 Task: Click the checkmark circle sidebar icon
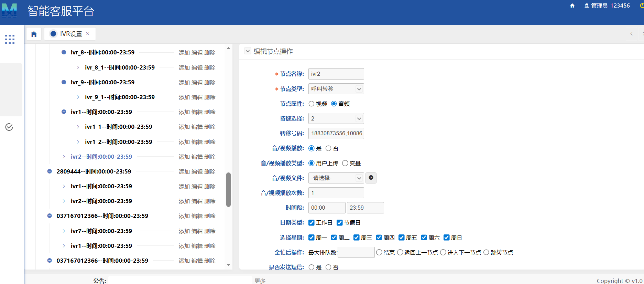click(9, 127)
